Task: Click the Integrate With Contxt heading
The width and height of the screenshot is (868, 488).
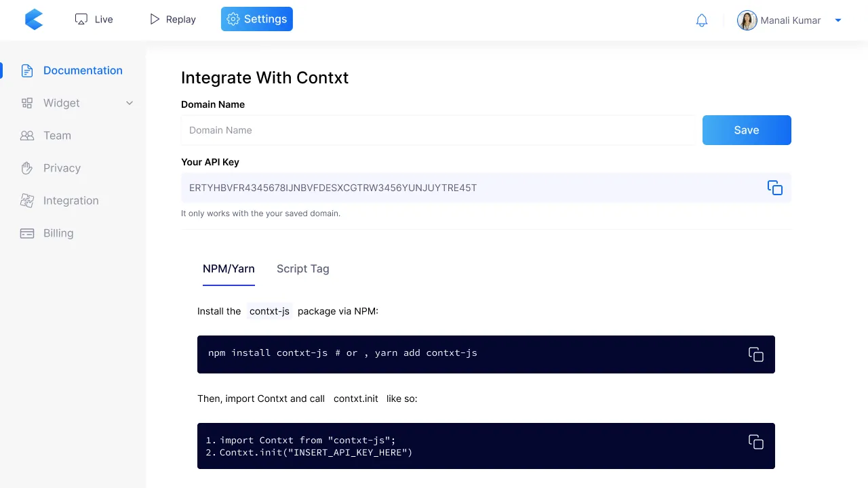Action: click(264, 77)
